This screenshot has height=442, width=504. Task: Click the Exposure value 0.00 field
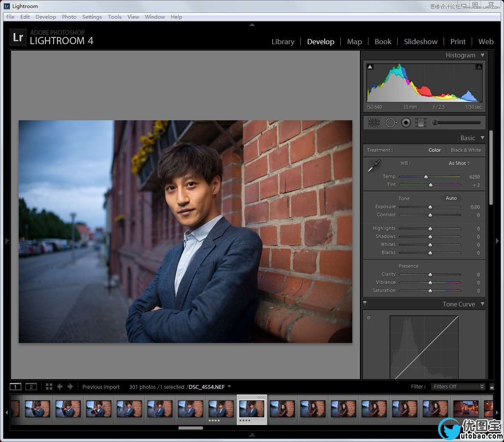pos(475,207)
